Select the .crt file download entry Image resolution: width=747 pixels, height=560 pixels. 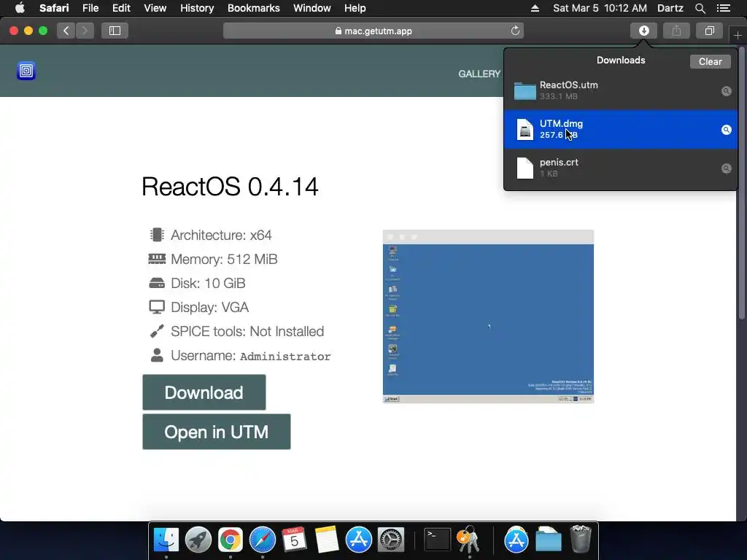point(620,168)
